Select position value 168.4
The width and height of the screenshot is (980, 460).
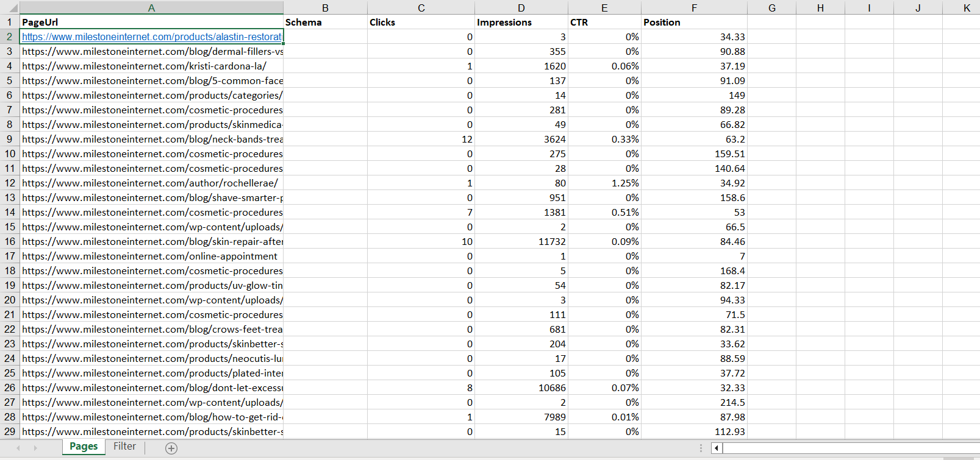tap(694, 271)
